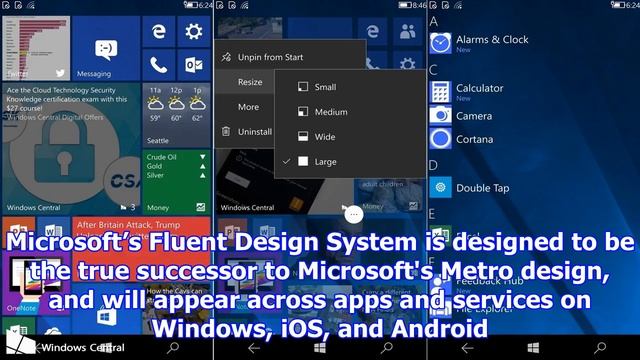Image resolution: width=640 pixels, height=360 pixels.
Task: Select the checked Large tile size
Action: (350, 162)
